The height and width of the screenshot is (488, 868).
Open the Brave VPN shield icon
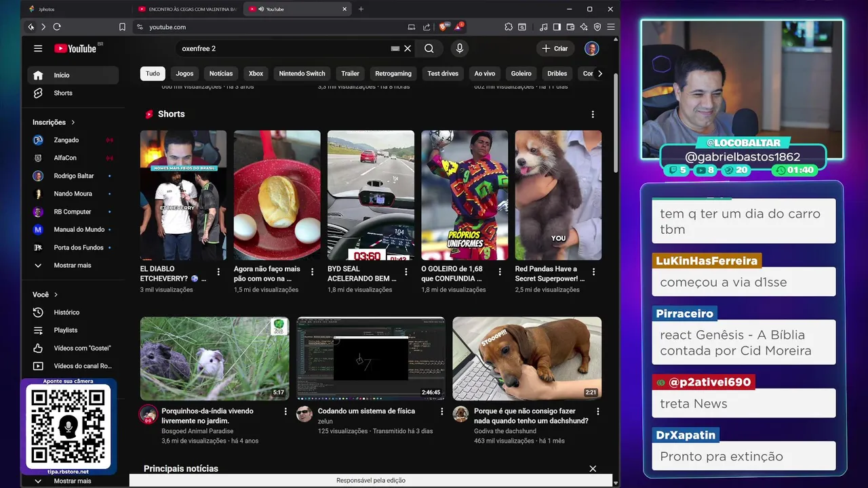click(597, 27)
